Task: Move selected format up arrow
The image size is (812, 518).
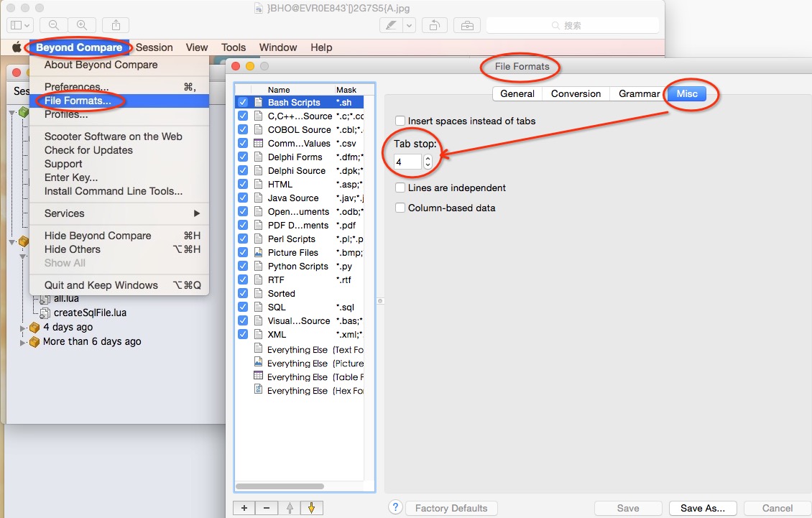Action: click(290, 508)
